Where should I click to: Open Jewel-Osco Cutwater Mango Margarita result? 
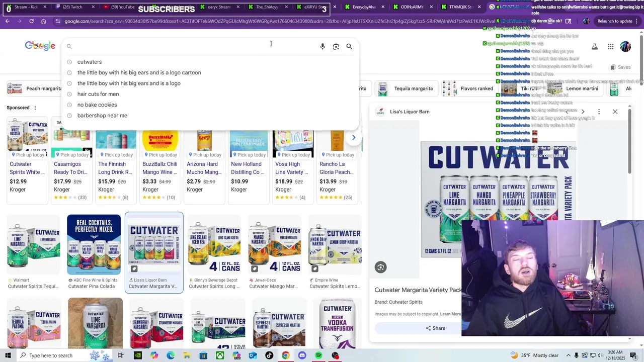275,252
